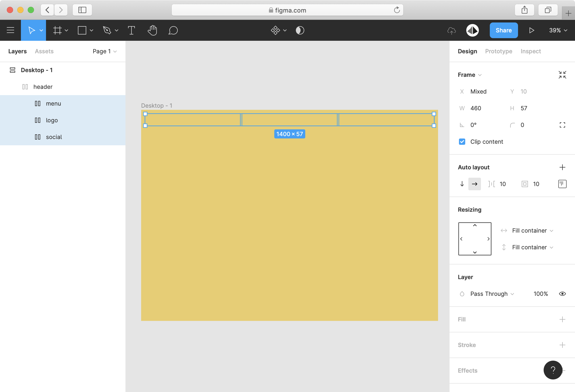Add a Stroke with plus icon
The width and height of the screenshot is (575, 392).
pos(562,345)
